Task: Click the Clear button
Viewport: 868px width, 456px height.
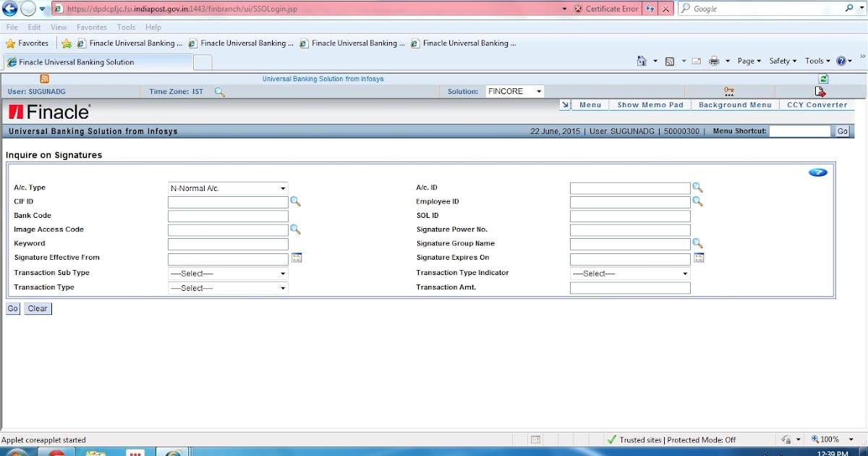Action: point(38,308)
